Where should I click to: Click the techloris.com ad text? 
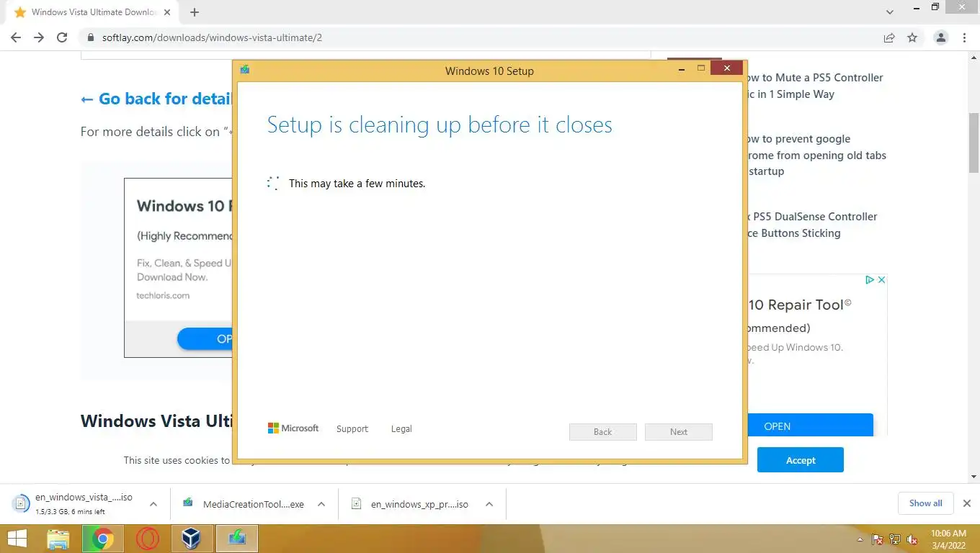click(x=163, y=295)
